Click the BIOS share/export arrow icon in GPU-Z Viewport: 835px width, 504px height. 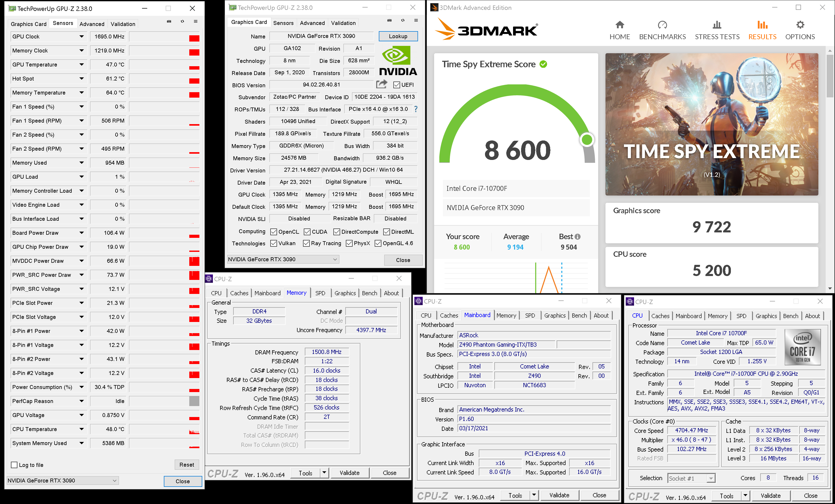(382, 84)
